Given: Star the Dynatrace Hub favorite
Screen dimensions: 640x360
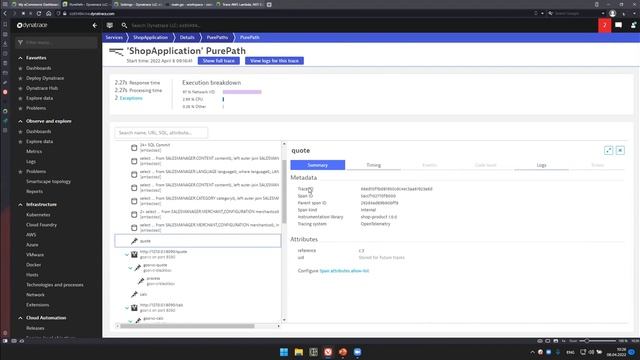Looking at the screenshot, I should point(20,88).
